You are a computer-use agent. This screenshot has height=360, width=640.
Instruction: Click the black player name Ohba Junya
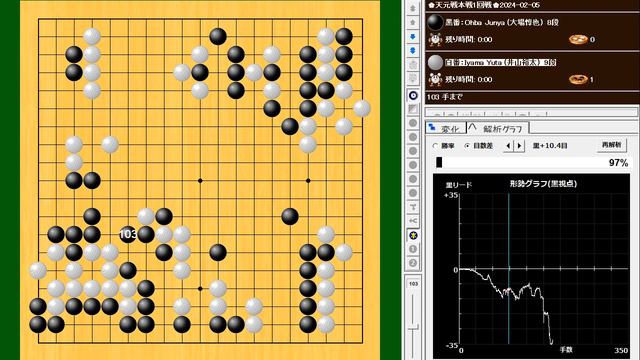tap(502, 22)
